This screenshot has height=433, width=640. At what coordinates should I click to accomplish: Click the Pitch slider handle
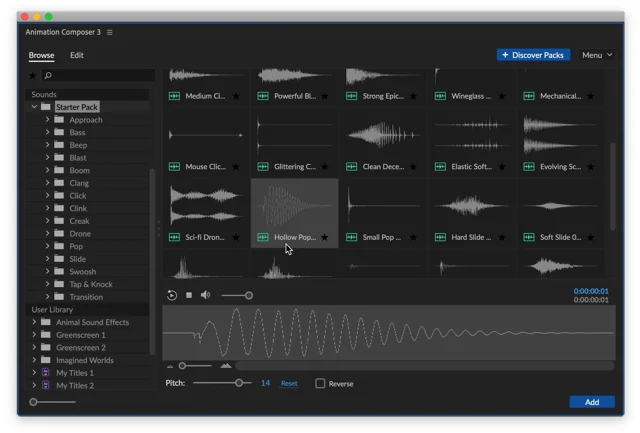[x=239, y=383]
